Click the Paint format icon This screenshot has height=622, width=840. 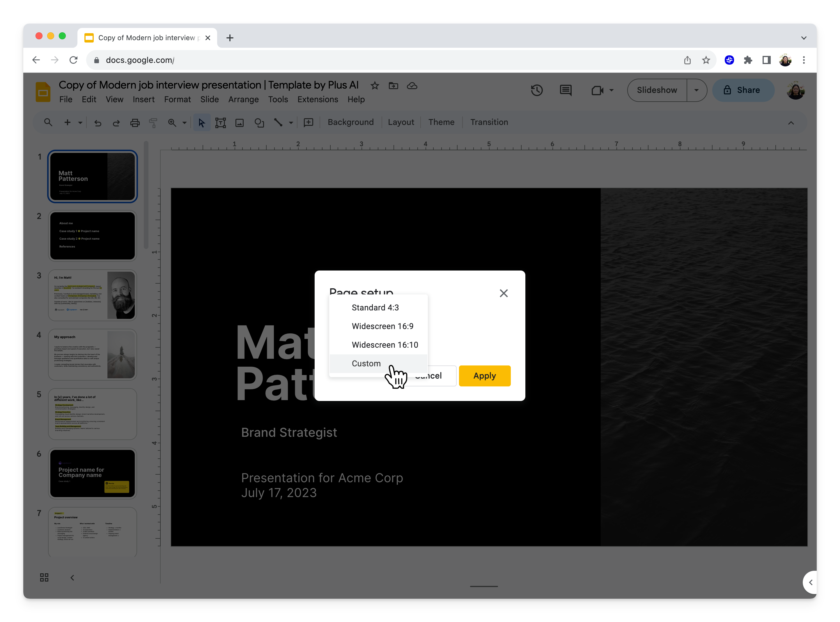[153, 123]
